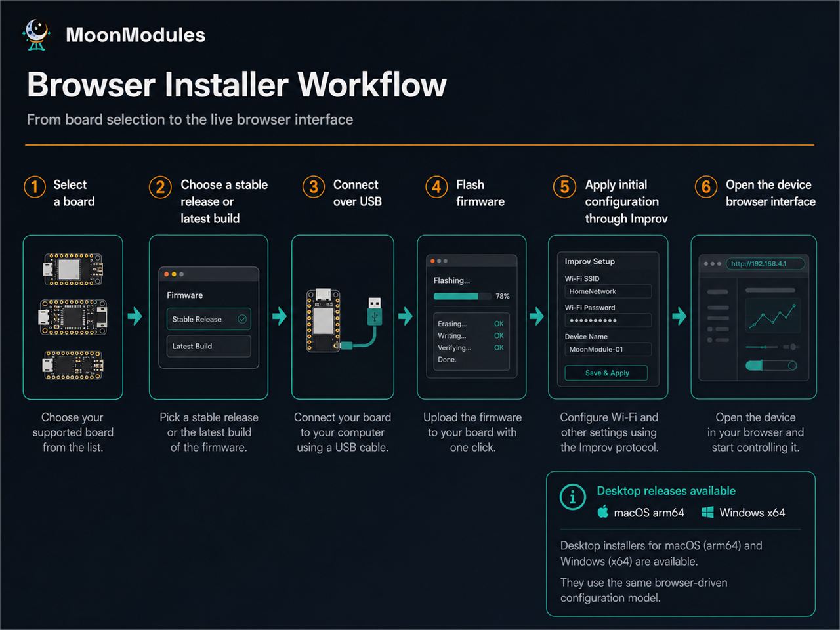Click the Apple macOS icon

click(603, 512)
